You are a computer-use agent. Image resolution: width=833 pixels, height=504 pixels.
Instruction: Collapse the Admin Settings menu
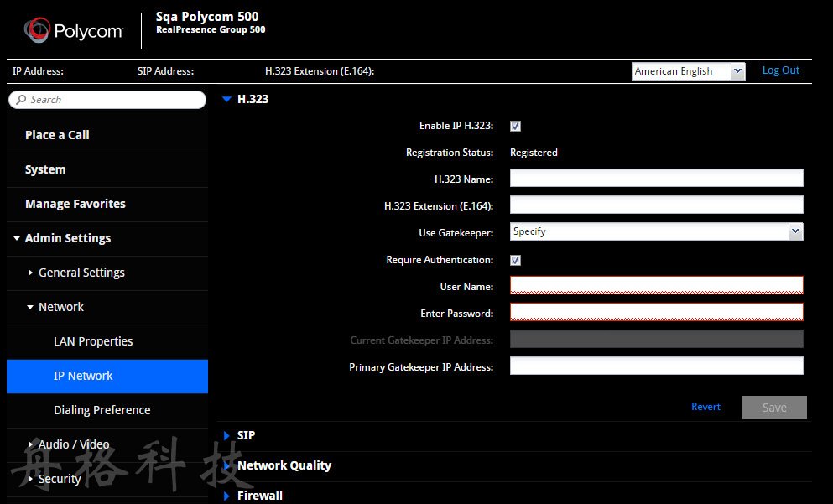coord(17,238)
